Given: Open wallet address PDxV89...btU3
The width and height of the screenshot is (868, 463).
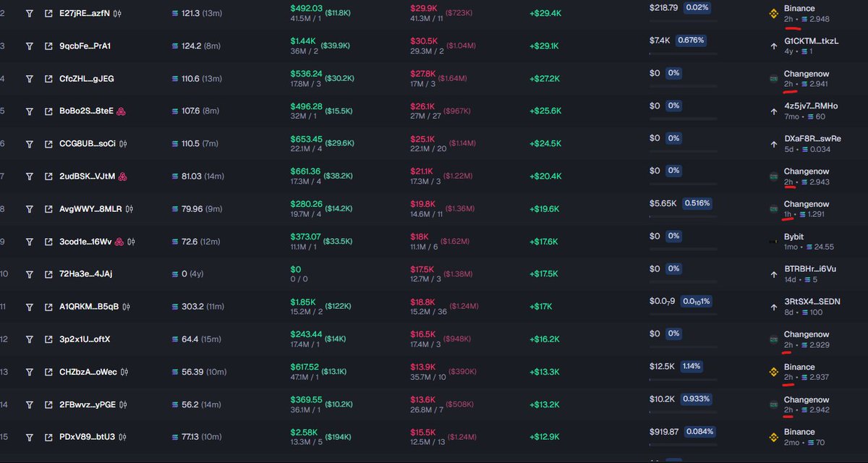Looking at the screenshot, I should point(88,437).
